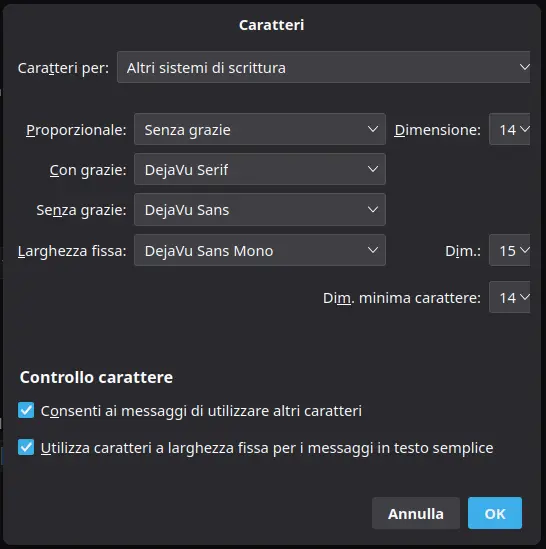Click the 'Controllo carattere' section heading
Image resolution: width=546 pixels, height=549 pixels.
click(x=96, y=377)
